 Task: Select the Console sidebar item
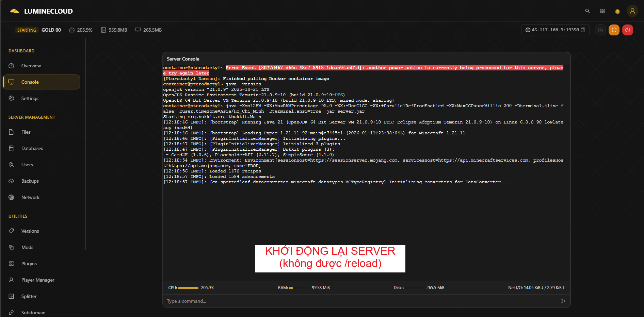(x=30, y=82)
